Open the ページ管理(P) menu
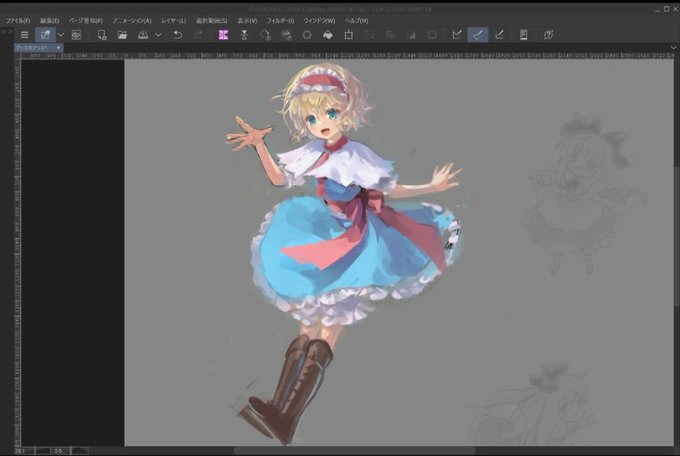 pyautogui.click(x=85, y=20)
